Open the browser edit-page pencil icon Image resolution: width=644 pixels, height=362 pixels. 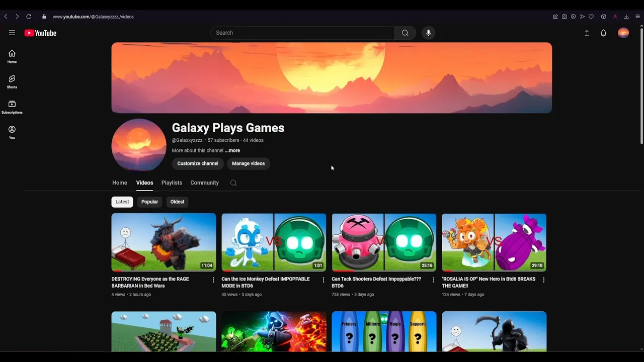click(555, 17)
